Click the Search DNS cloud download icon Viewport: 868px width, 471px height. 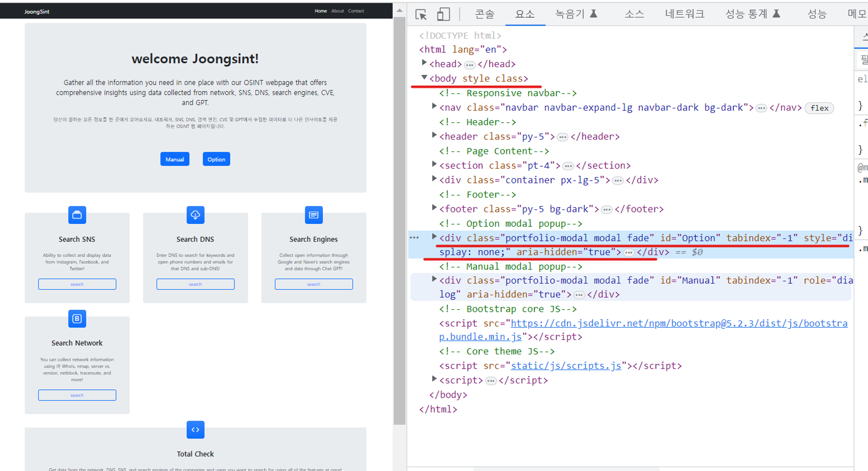195,215
